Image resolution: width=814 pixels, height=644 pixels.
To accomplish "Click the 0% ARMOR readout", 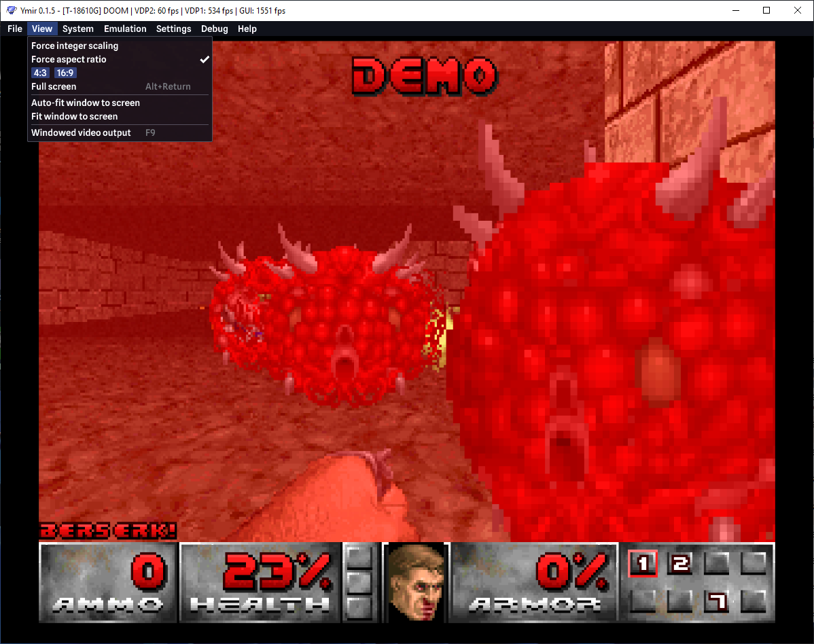I will point(535,582).
